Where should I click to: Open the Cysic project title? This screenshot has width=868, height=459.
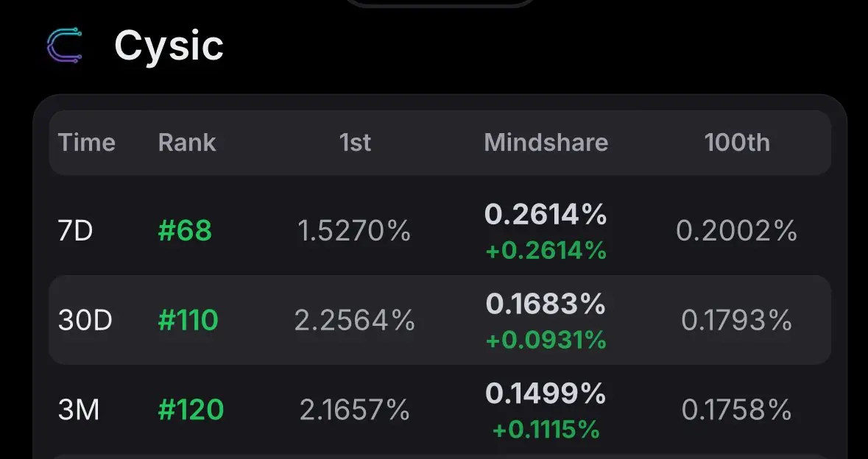pyautogui.click(x=169, y=46)
